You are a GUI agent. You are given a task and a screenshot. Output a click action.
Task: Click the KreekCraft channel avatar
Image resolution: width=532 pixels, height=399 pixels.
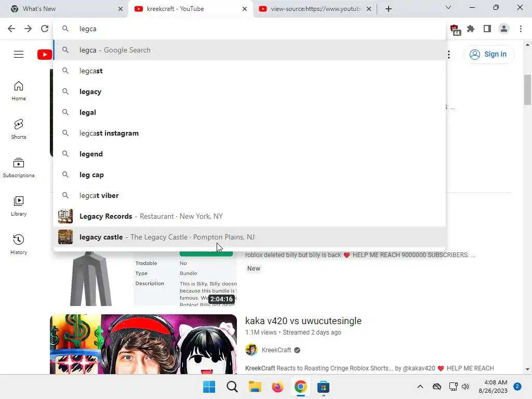click(251, 350)
